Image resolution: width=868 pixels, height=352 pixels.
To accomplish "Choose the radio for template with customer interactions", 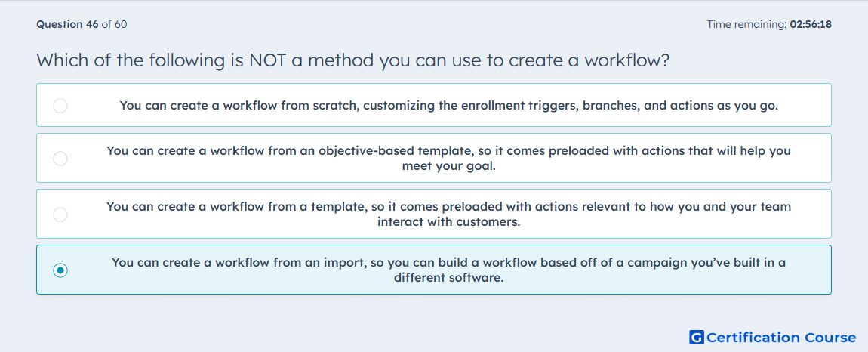I will tap(60, 215).
